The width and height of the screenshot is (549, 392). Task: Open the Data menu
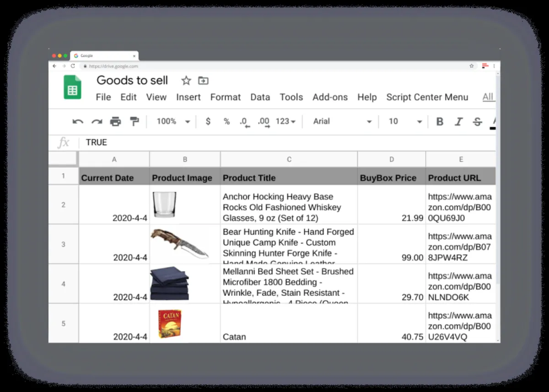260,97
